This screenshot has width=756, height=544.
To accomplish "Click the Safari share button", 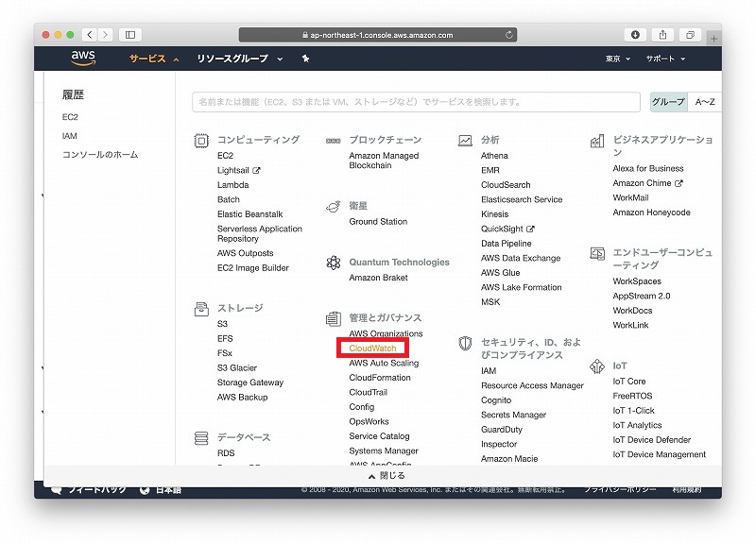I will tap(663, 35).
